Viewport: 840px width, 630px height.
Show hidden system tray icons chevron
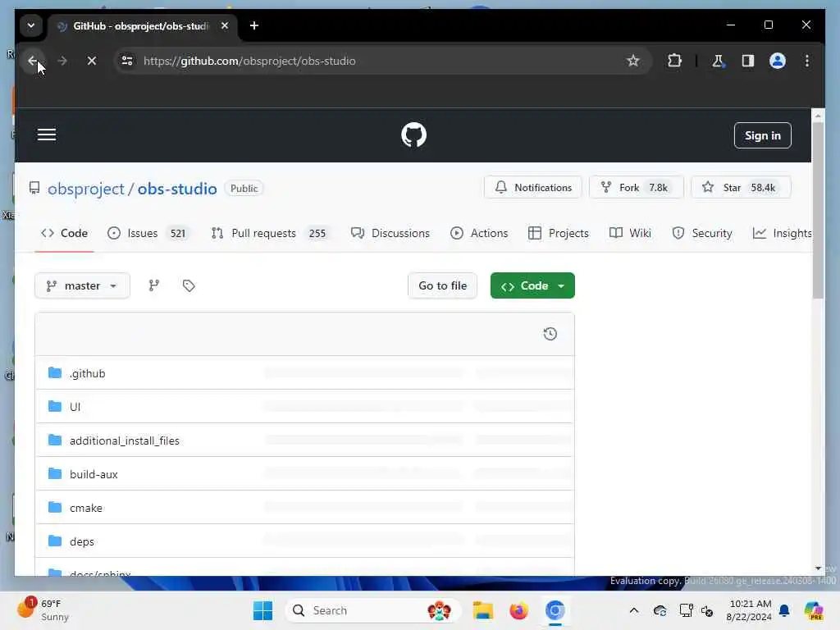[634, 610]
